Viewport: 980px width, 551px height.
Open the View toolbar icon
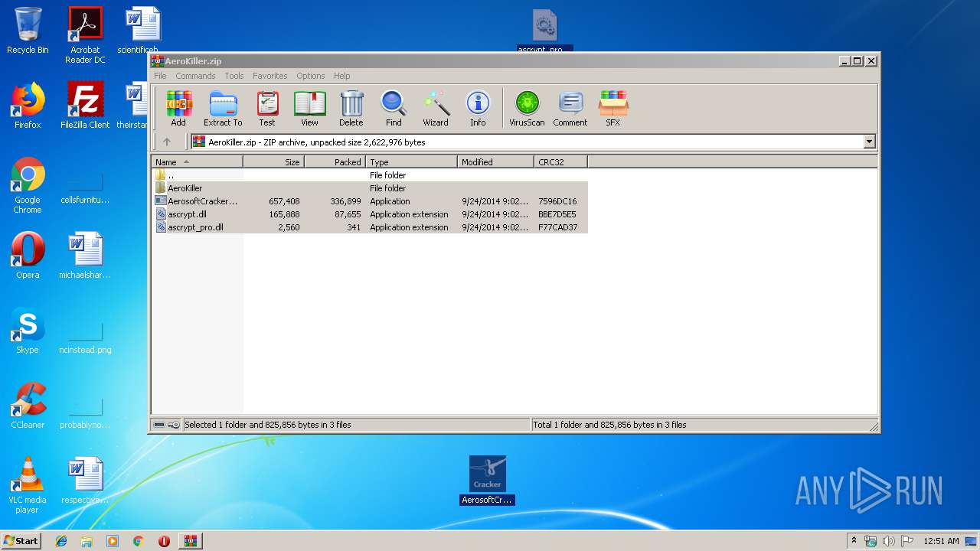[x=309, y=108]
